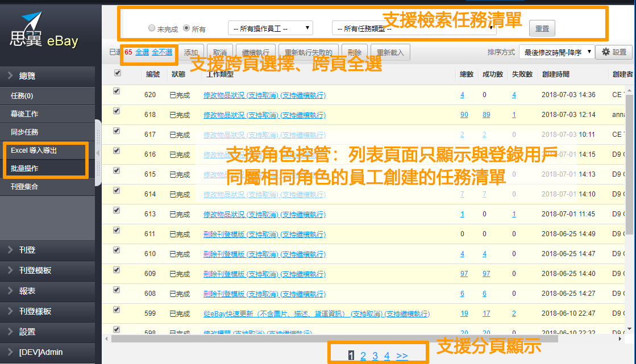Open 同步任務 in the sidebar

click(47, 132)
